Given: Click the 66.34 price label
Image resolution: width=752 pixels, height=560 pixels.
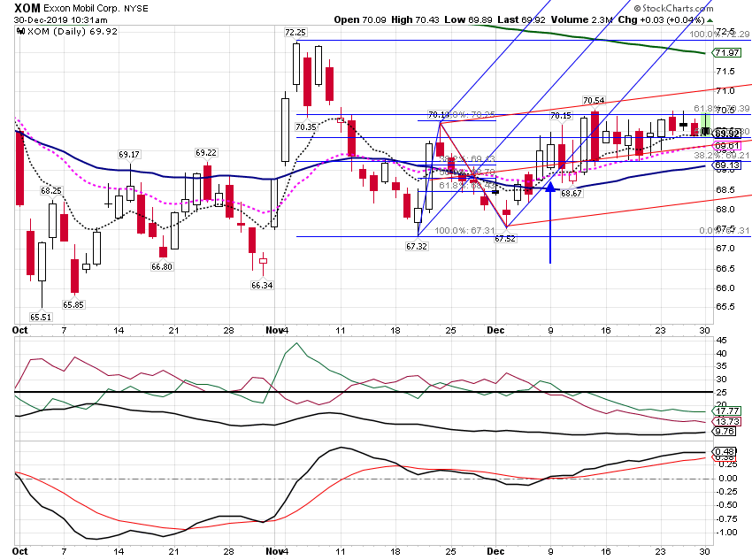Looking at the screenshot, I should [262, 285].
